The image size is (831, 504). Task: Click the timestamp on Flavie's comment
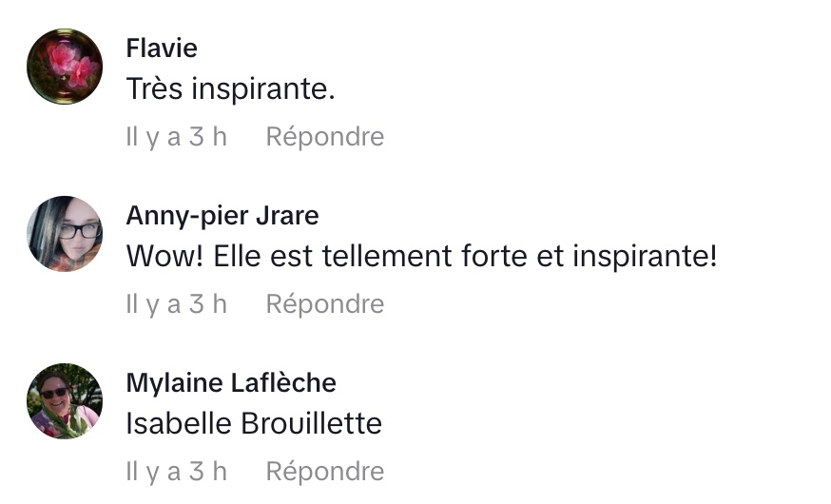pos(177,137)
